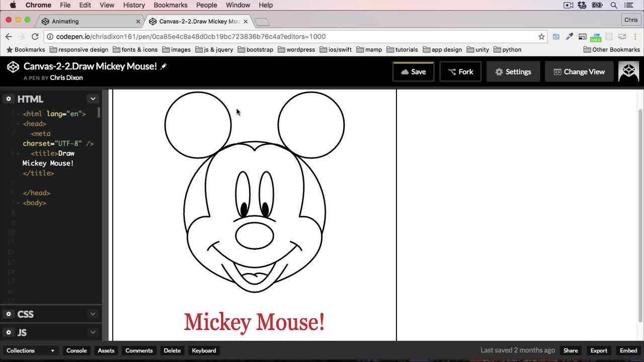Open the Chrome three-dot menu
The height and width of the screenshot is (362, 644).
[635, 37]
